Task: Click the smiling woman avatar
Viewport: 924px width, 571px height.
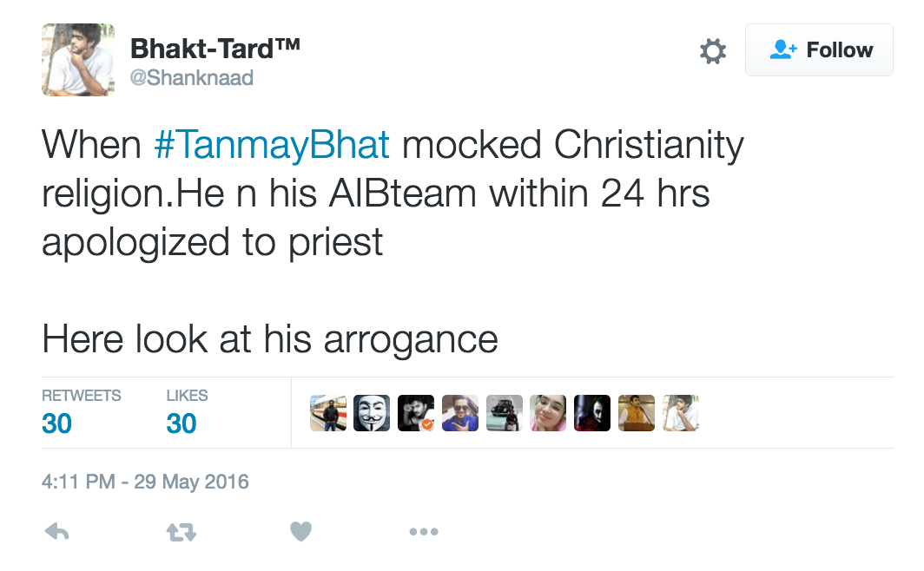Action: click(548, 414)
